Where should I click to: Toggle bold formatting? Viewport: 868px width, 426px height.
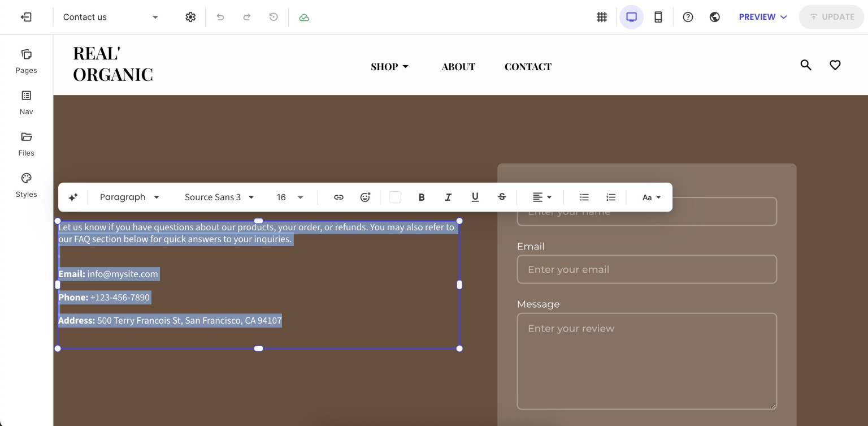pos(422,197)
